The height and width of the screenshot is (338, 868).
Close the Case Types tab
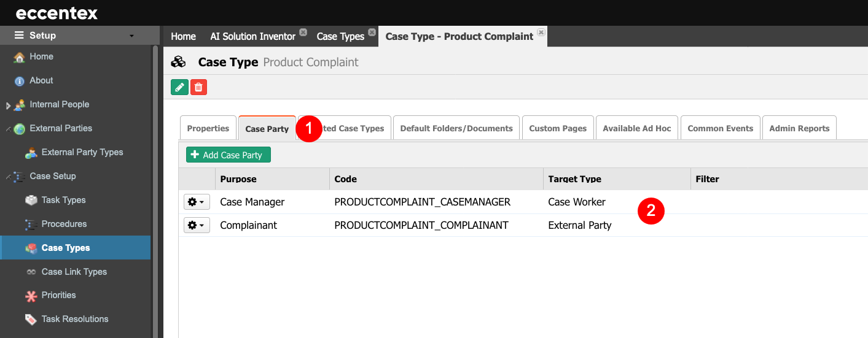pos(371,32)
